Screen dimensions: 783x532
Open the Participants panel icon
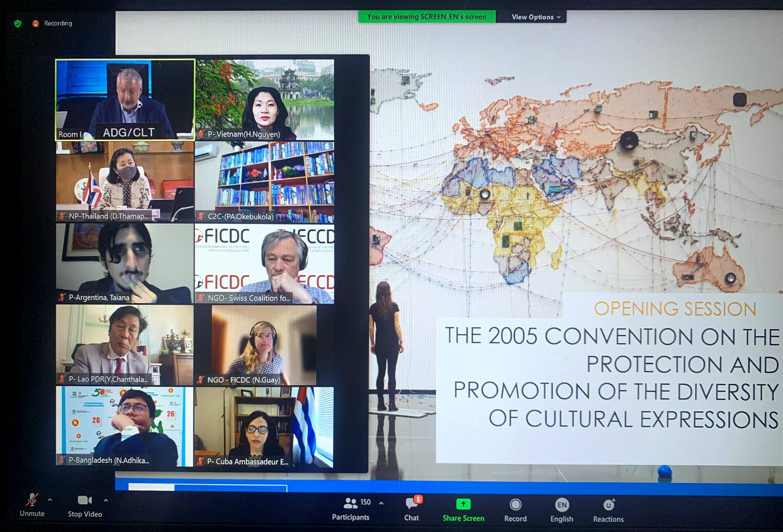pos(350,503)
